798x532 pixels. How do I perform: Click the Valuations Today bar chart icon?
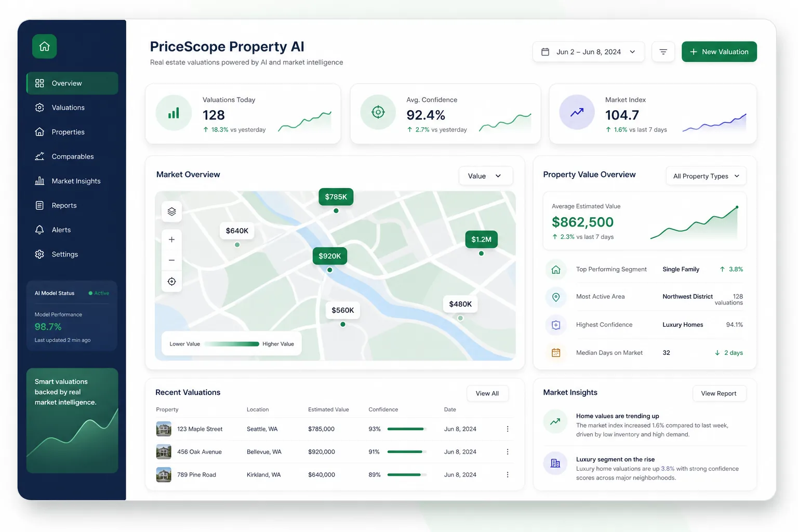pos(174,113)
